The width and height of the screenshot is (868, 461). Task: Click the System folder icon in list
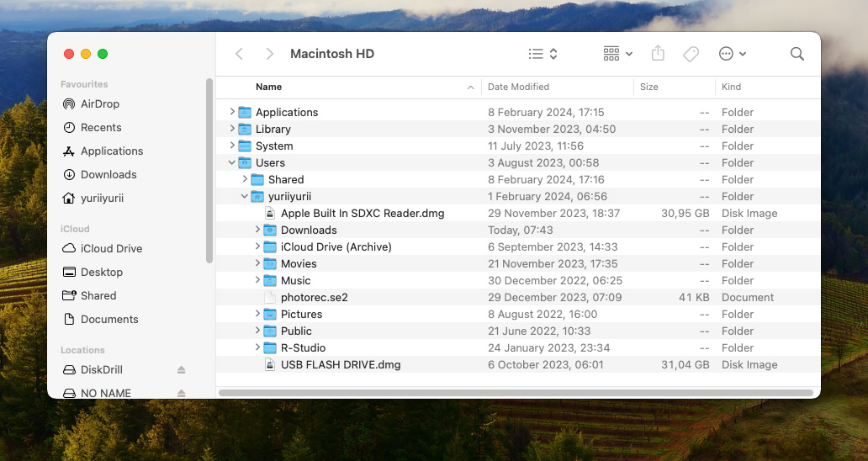coord(245,146)
